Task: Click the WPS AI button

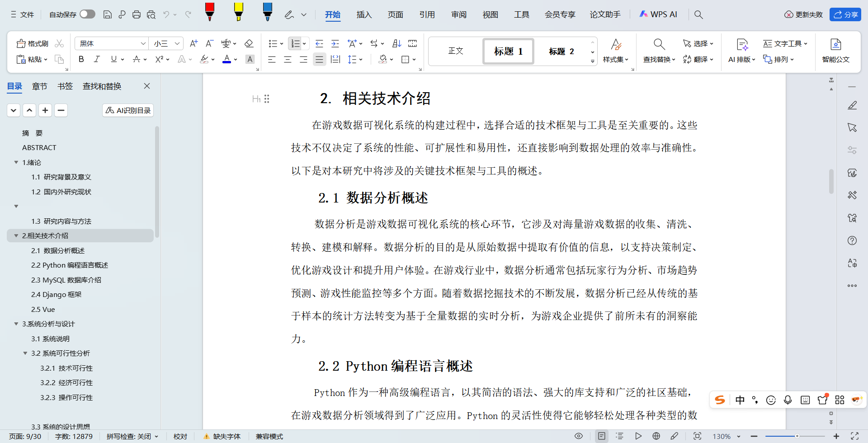Action: tap(658, 14)
